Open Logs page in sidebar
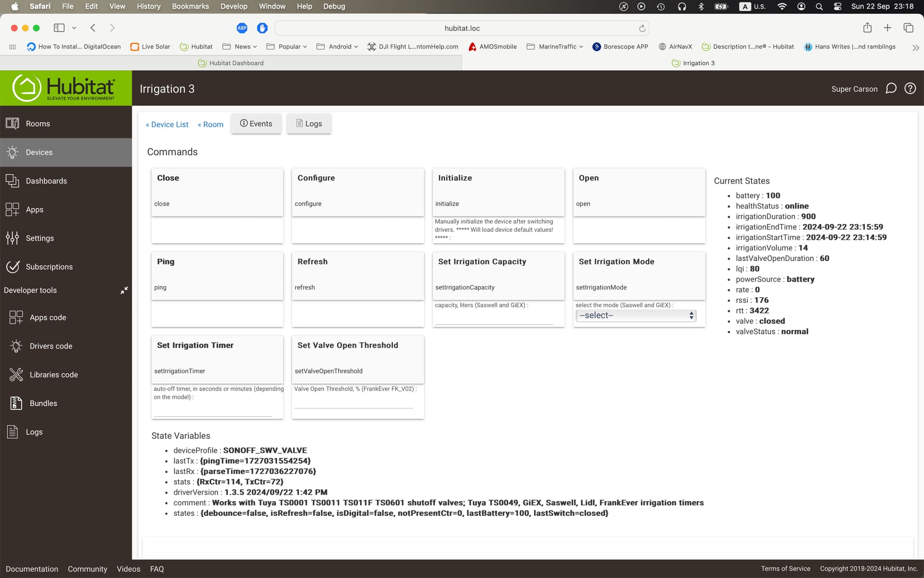The height and width of the screenshot is (578, 924). pyautogui.click(x=66, y=432)
